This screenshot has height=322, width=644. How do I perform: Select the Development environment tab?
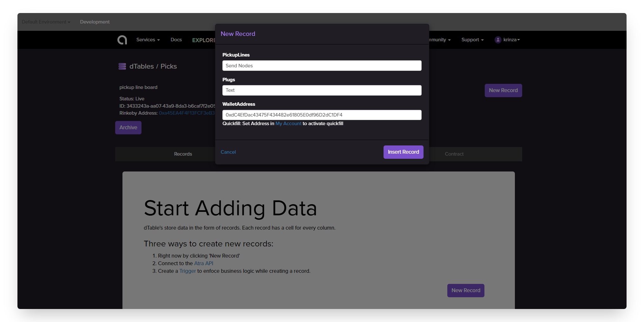pyautogui.click(x=95, y=22)
